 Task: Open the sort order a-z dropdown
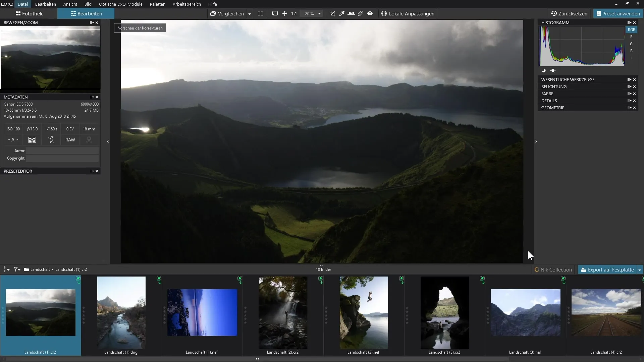(6, 269)
